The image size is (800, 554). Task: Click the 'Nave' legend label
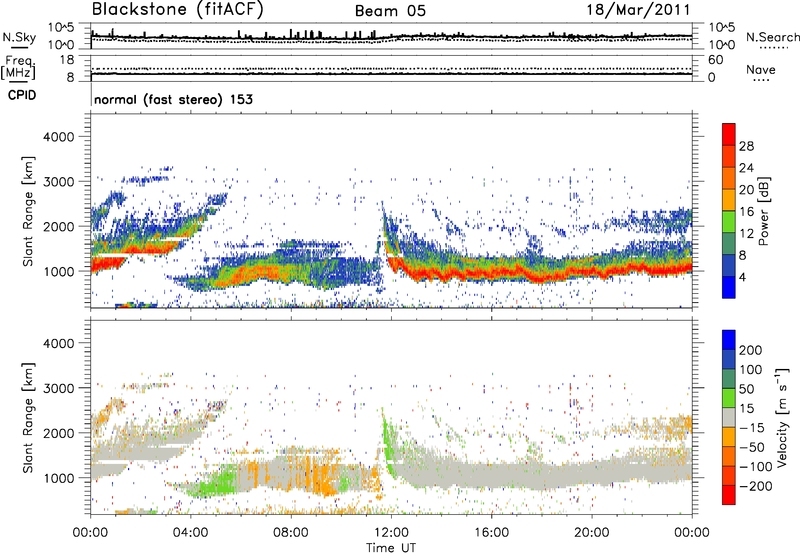761,69
